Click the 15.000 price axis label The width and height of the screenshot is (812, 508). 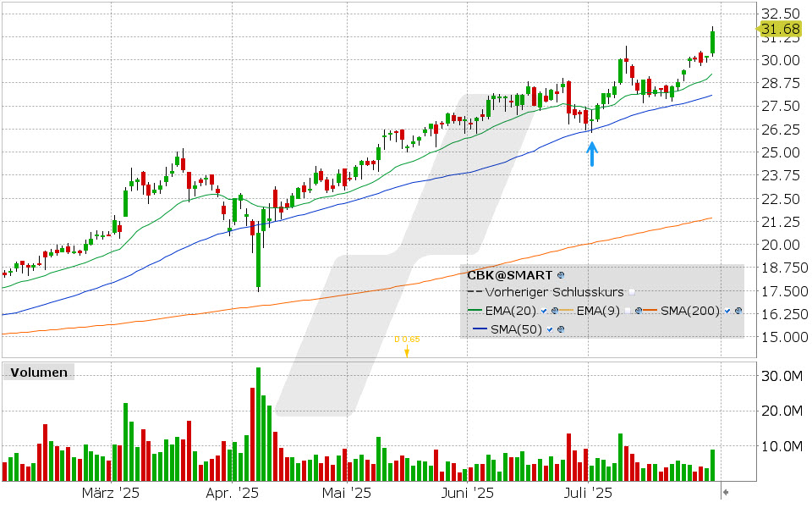[x=784, y=337]
